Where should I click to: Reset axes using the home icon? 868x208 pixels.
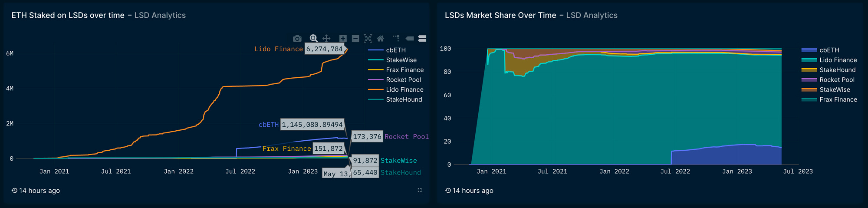381,39
